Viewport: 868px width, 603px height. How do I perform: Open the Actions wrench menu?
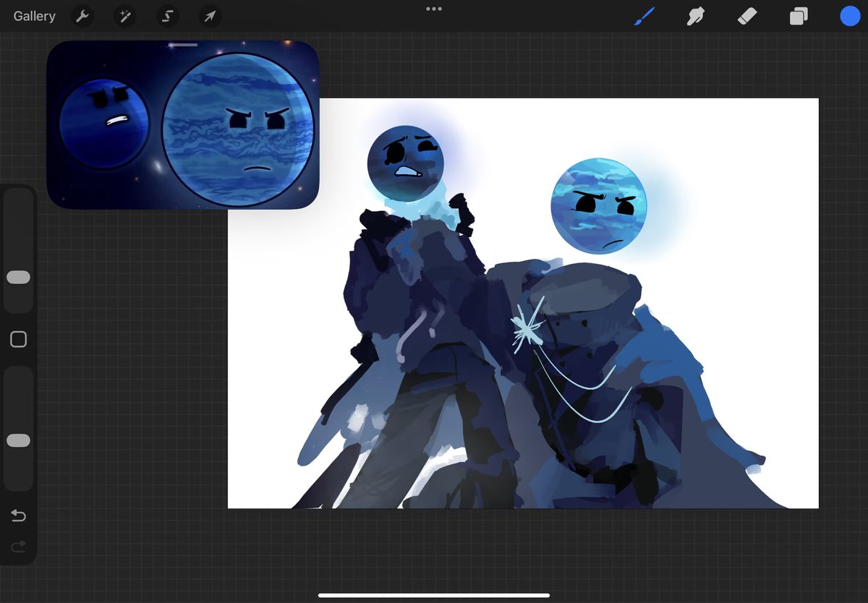pyautogui.click(x=83, y=16)
